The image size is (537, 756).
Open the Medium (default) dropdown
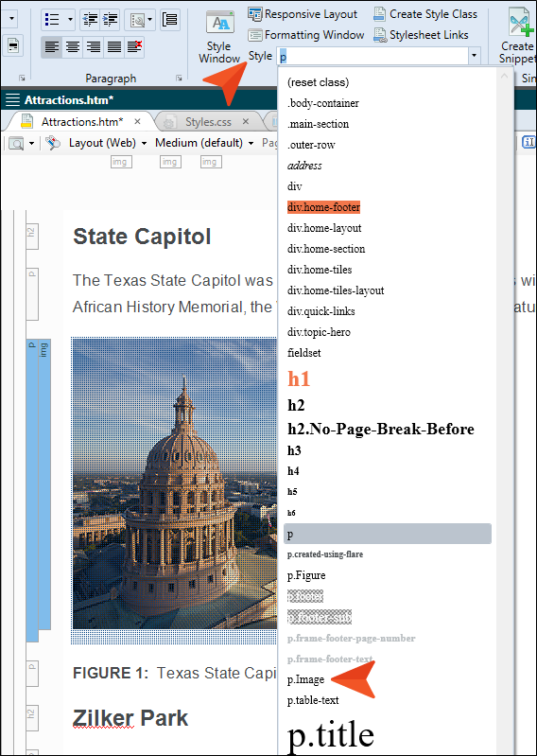tap(204, 143)
